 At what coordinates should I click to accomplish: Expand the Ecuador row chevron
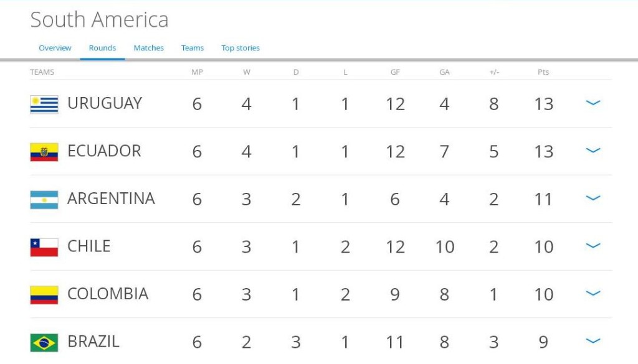(x=593, y=151)
